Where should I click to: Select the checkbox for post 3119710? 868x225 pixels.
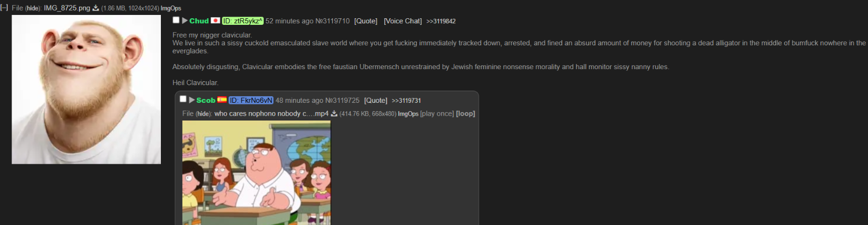176,20
